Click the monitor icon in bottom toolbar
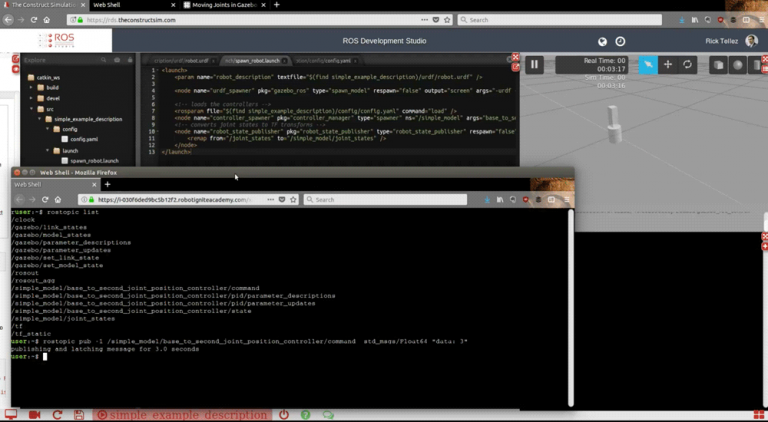The image size is (768, 422). click(11, 415)
